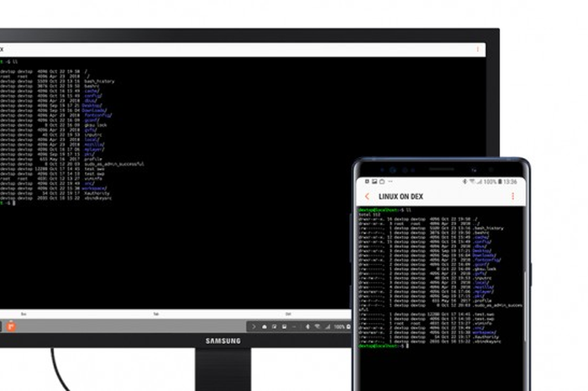Tap the battery icon in phone status bar
This screenshot has height=391, width=588.
tap(500, 182)
